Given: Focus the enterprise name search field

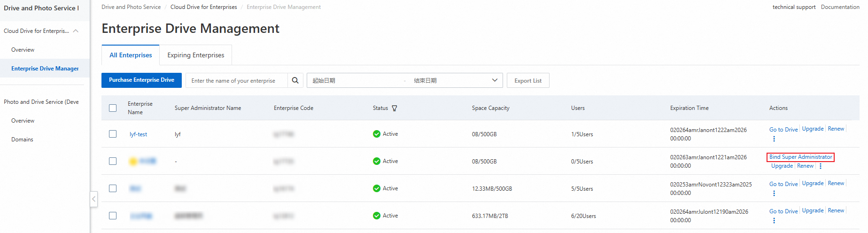Looking at the screenshot, I should (x=237, y=80).
